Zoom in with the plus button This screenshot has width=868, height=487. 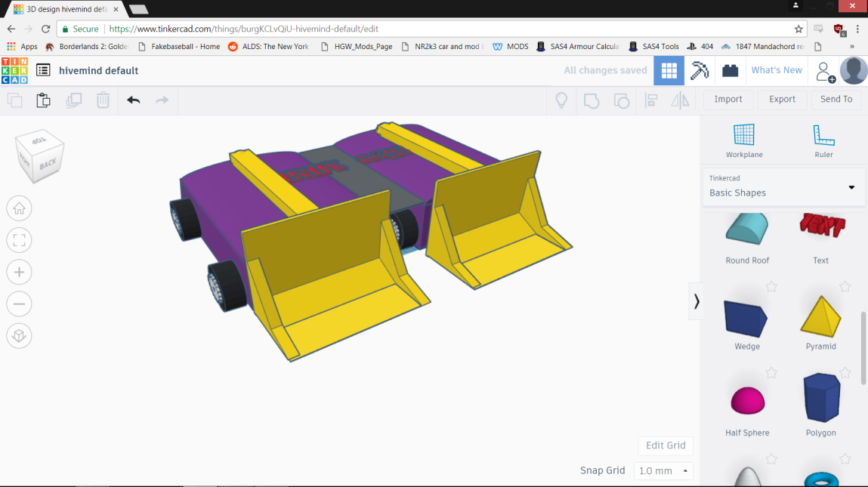coord(20,273)
